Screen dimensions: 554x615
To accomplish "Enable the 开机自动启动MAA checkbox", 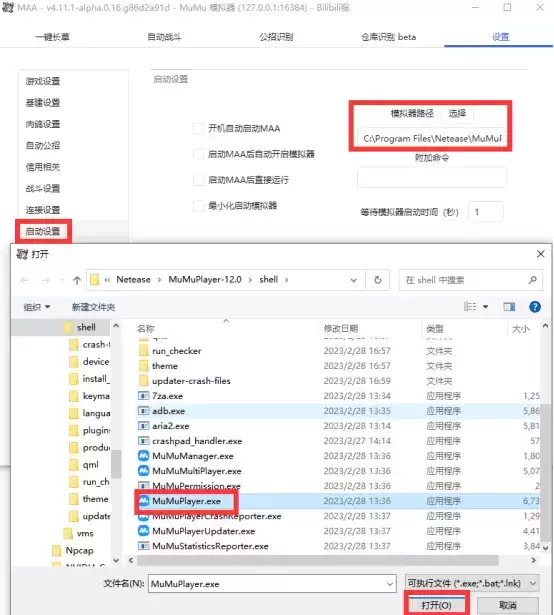I will tap(199, 128).
